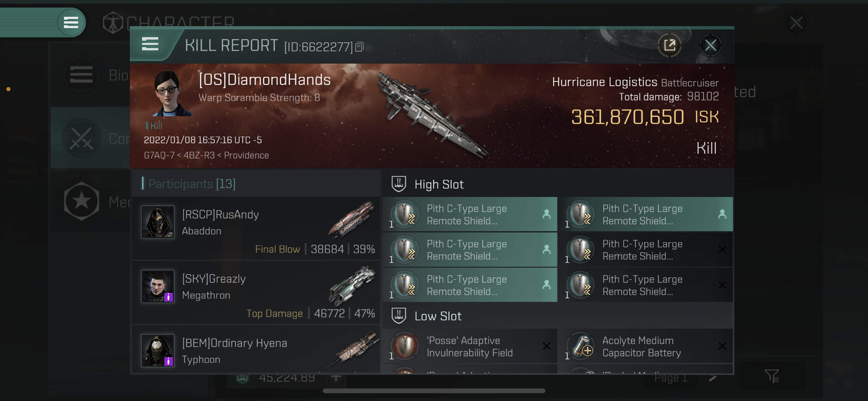Screen dimensions: 868x401
Task: Click the Low Slot section icon
Action: coord(398,316)
